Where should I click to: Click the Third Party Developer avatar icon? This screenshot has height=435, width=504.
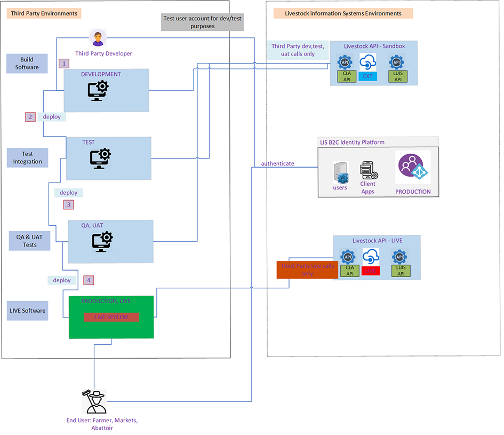(x=98, y=39)
